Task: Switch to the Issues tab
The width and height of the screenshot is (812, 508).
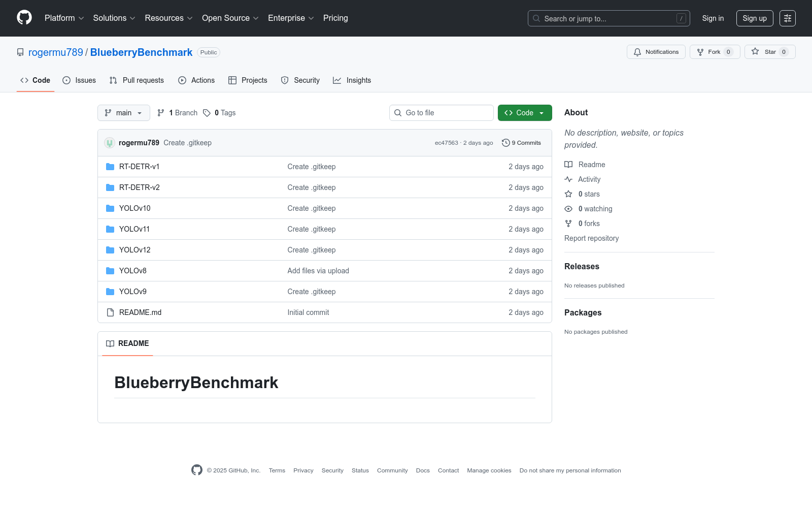Action: [x=79, y=80]
